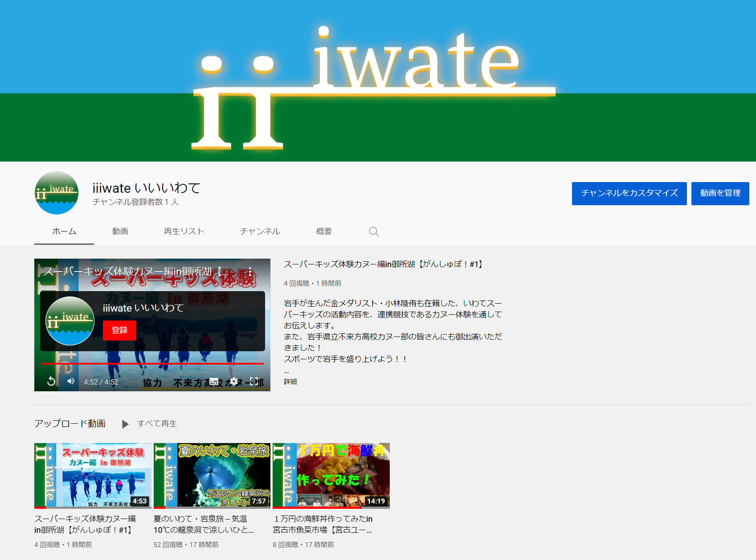Click the channel search magnifier icon

[374, 231]
